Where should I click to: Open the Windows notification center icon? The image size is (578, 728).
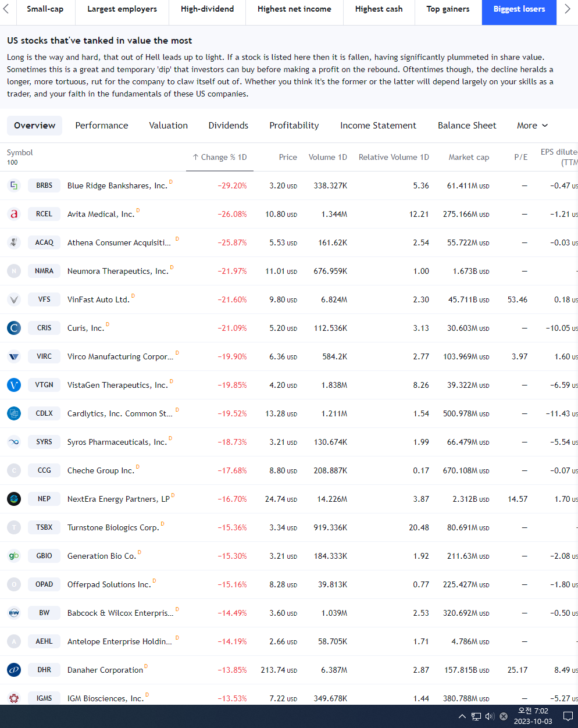(568, 716)
